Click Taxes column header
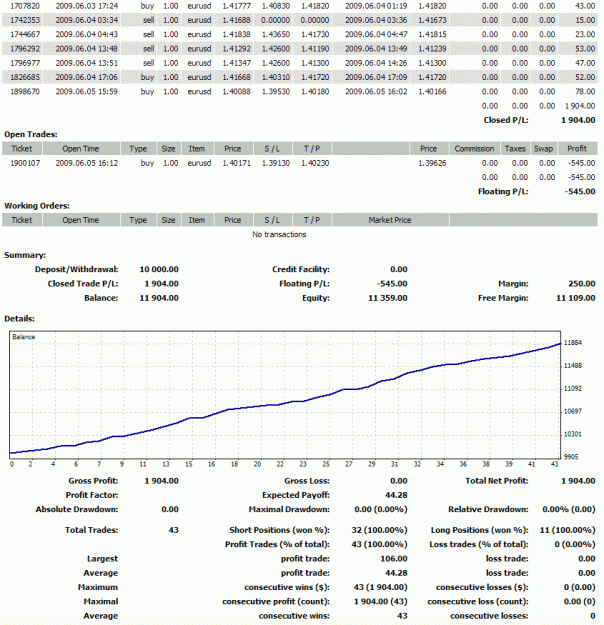The width and height of the screenshot is (604, 625). [515, 149]
